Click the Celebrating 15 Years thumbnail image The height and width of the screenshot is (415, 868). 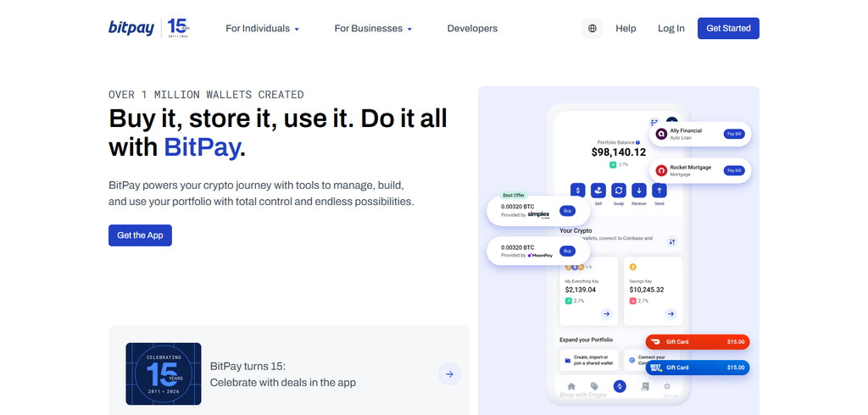[164, 373]
